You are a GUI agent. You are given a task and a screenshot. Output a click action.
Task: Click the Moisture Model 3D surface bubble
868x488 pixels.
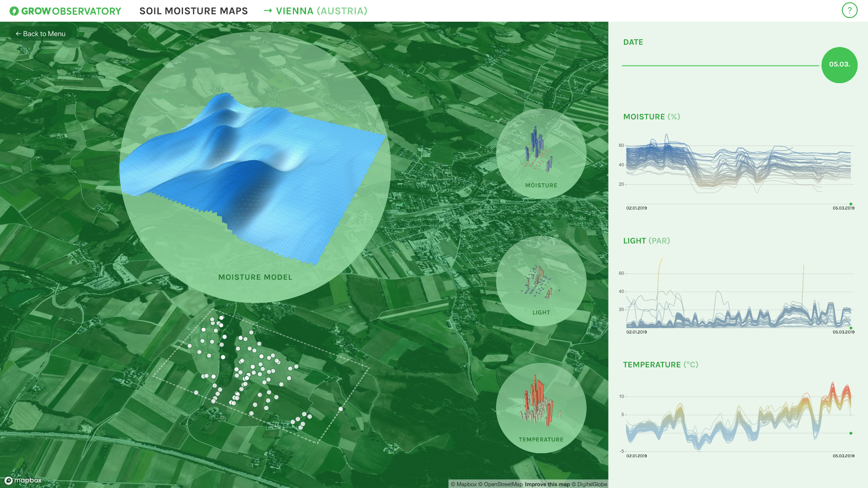click(x=255, y=167)
